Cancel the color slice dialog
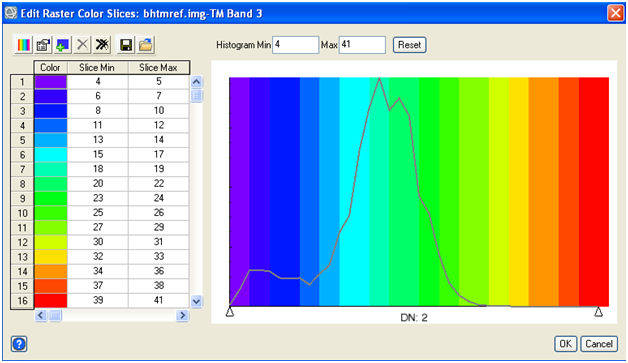The height and width of the screenshot is (363, 628). 599,344
